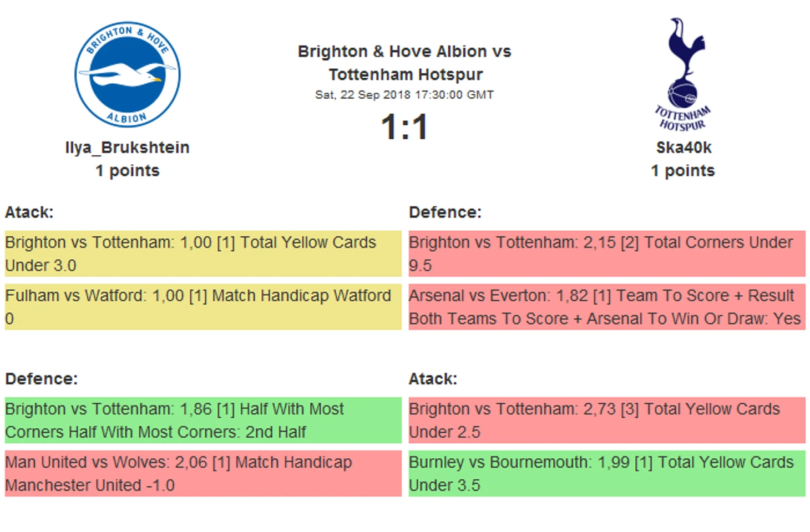Select Half With Most Corners bet
810x532 pixels.
click(x=203, y=420)
